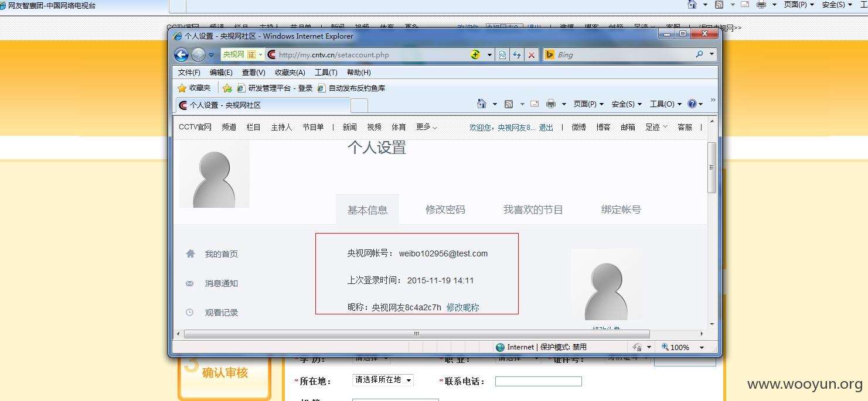Image resolution: width=868 pixels, height=401 pixels.
Task: Open the 自动发布反钓鱼库 favorite
Action: click(x=351, y=88)
